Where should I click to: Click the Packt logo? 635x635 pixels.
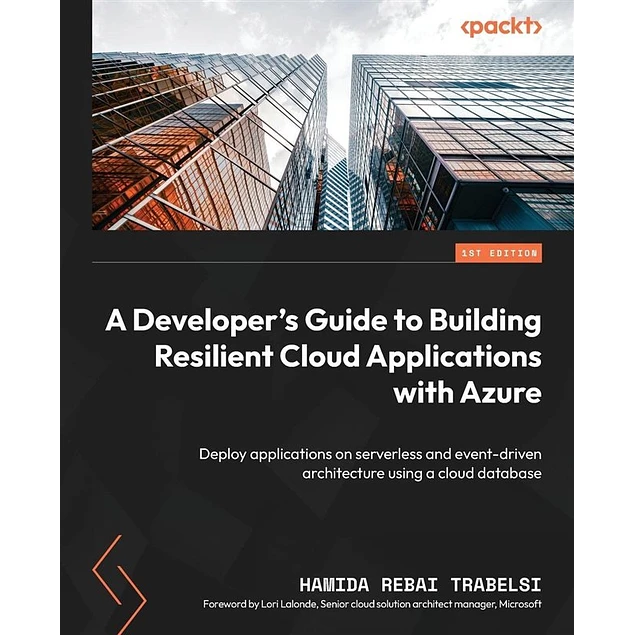501,28
